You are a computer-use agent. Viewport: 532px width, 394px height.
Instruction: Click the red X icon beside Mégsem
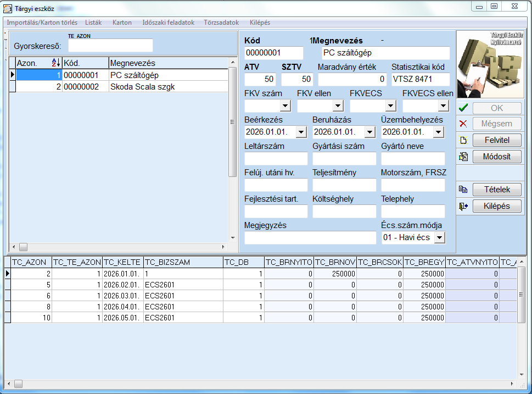click(463, 124)
